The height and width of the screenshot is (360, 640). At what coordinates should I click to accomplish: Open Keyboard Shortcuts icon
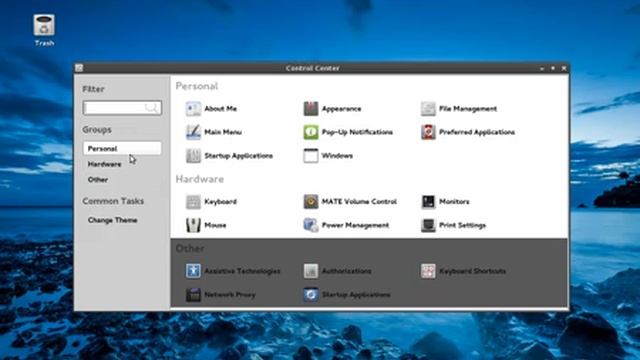(x=428, y=271)
